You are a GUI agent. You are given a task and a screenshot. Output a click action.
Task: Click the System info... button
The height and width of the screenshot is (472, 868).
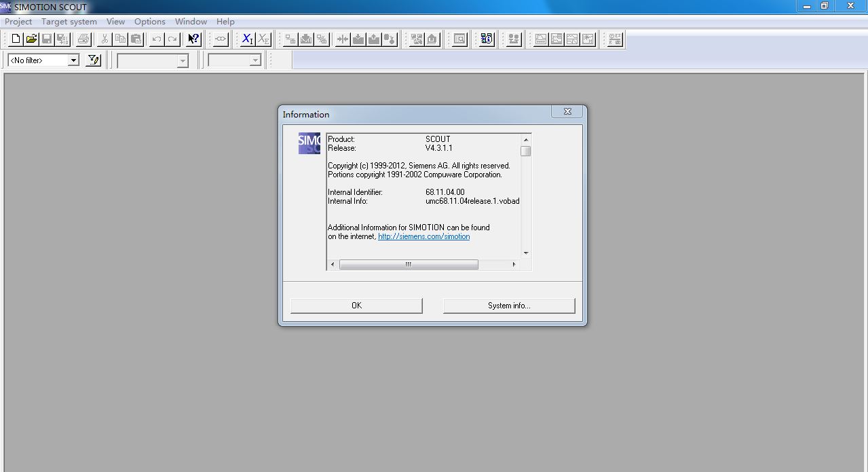pos(509,306)
